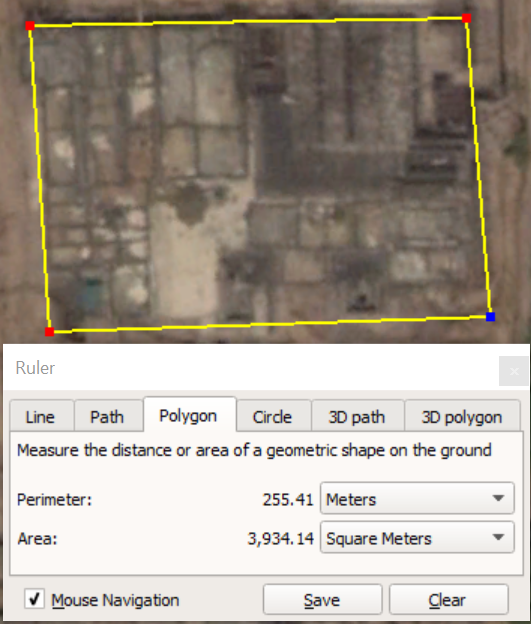Click the perimeter value 255.41
The height and width of the screenshot is (624, 531).
288,500
